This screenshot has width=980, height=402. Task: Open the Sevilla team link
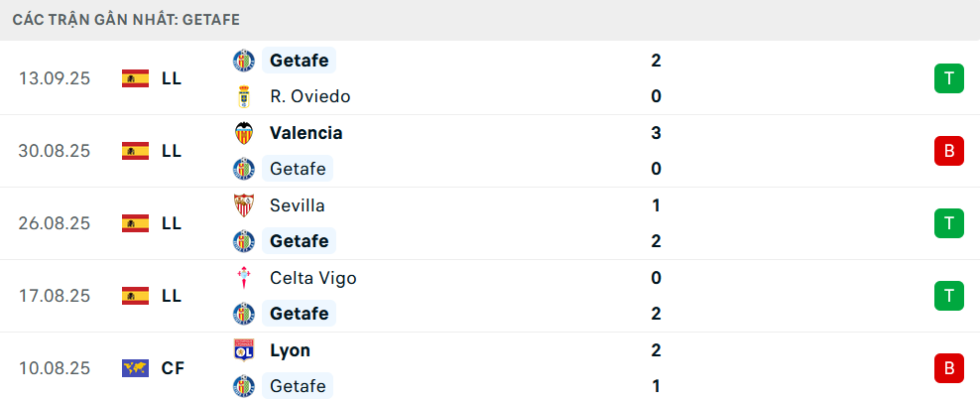297,205
